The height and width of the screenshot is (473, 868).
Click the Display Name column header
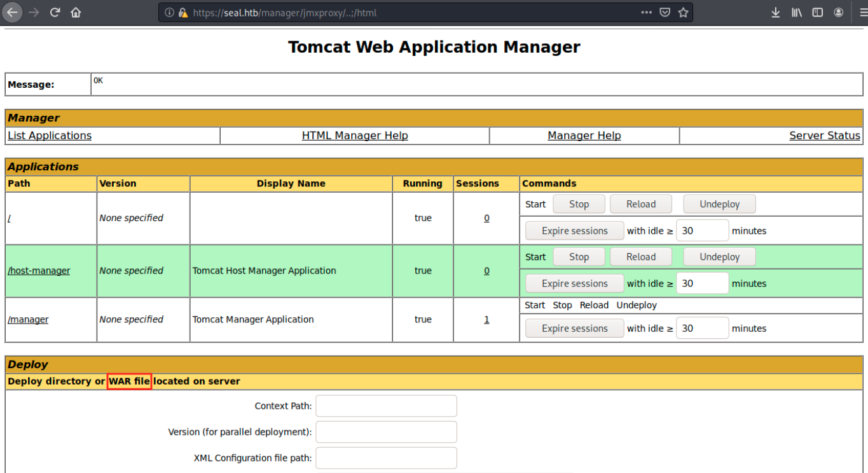coord(291,184)
